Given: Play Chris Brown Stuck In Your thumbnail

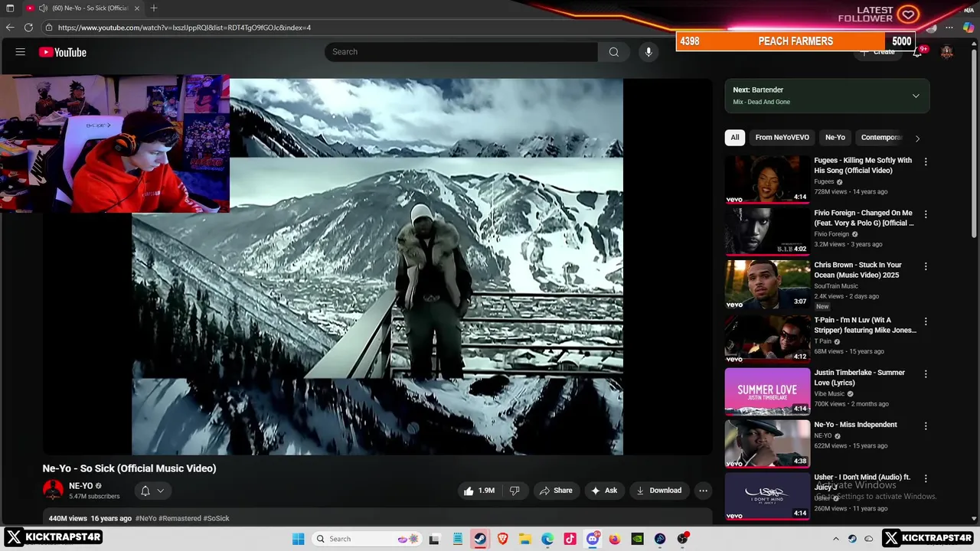Looking at the screenshot, I should coord(767,284).
